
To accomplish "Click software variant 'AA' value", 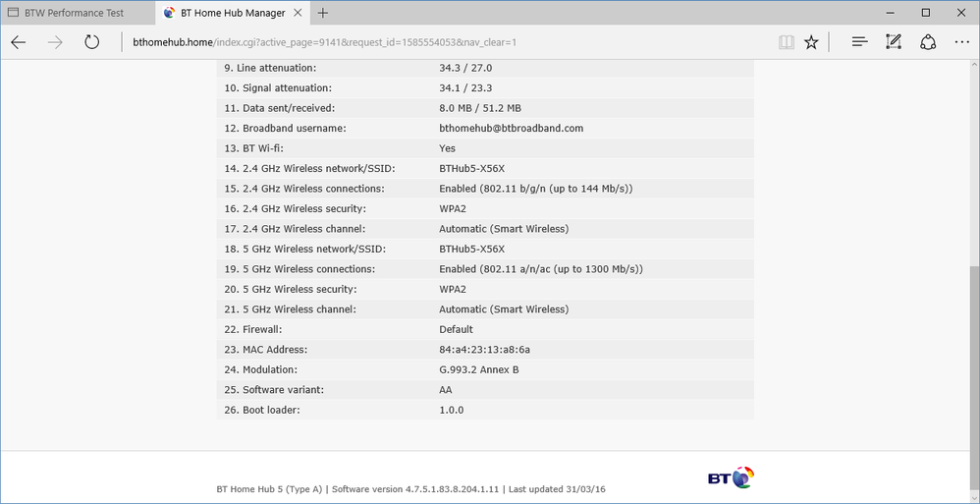I will click(446, 390).
